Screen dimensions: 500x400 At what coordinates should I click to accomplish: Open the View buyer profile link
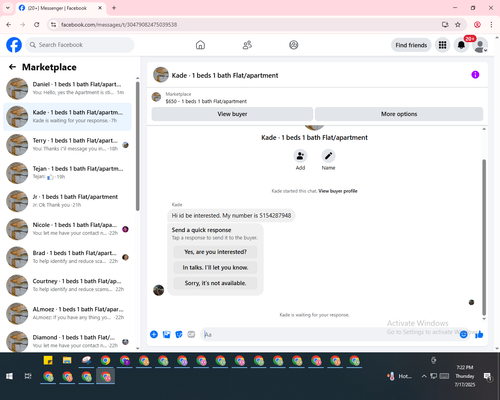(x=338, y=191)
